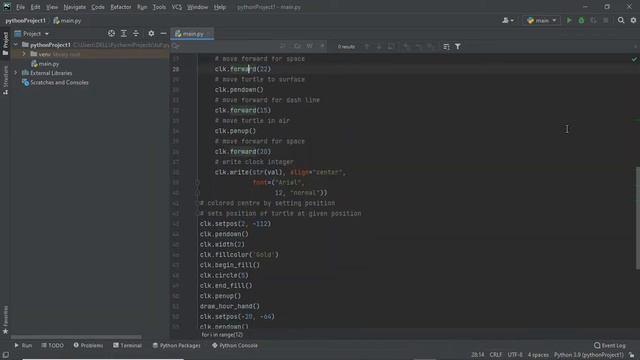
Task: Hide the Project tool window
Action: (163, 33)
